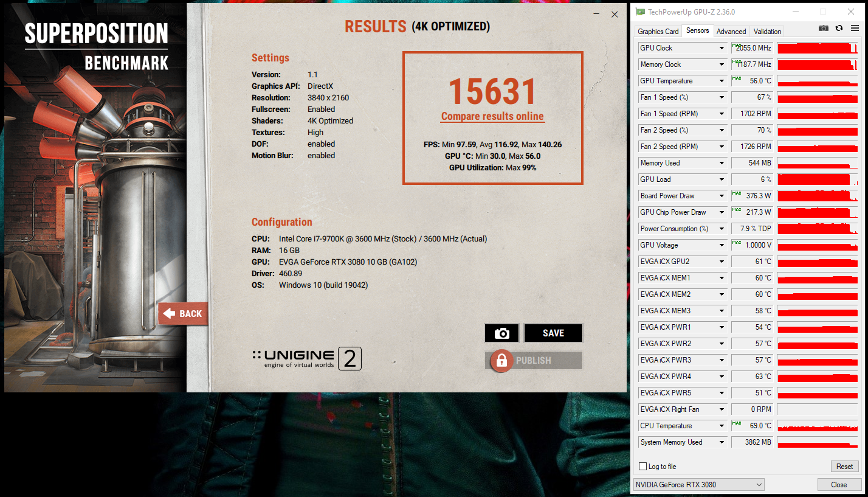Click the GPU-Z screenshot camera icon
The width and height of the screenshot is (868, 497).
(x=823, y=28)
